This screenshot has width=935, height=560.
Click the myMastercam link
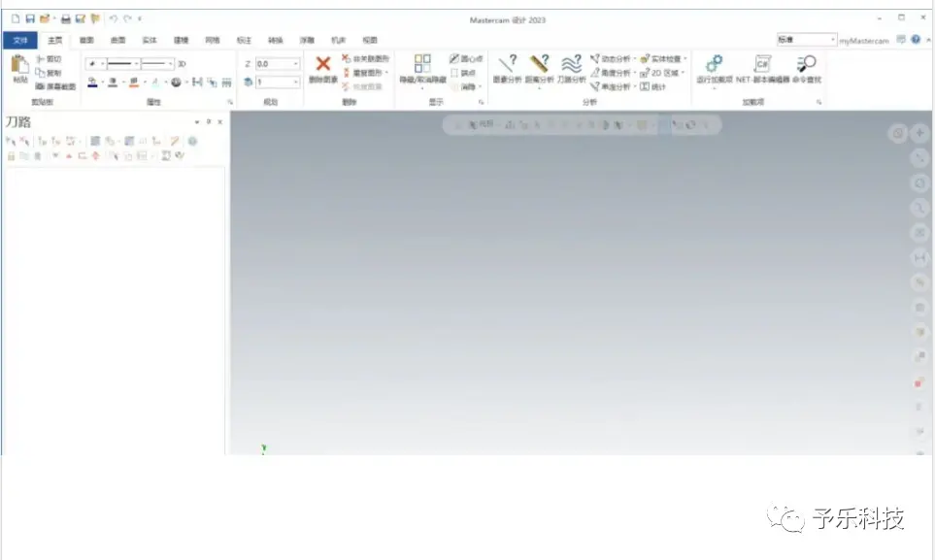pos(864,41)
